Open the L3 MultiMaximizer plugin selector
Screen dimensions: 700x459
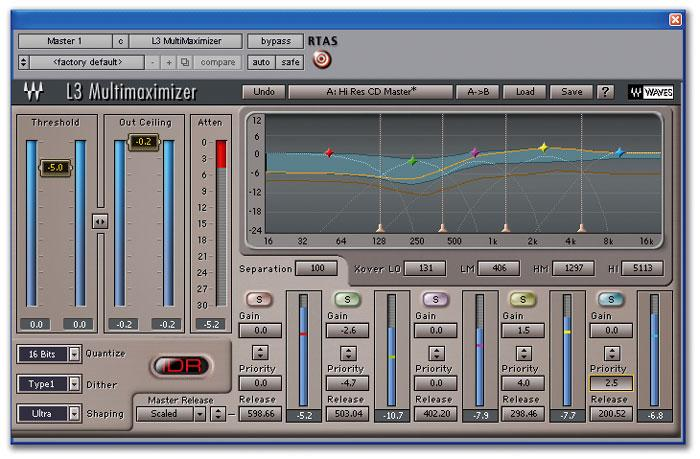click(x=186, y=41)
